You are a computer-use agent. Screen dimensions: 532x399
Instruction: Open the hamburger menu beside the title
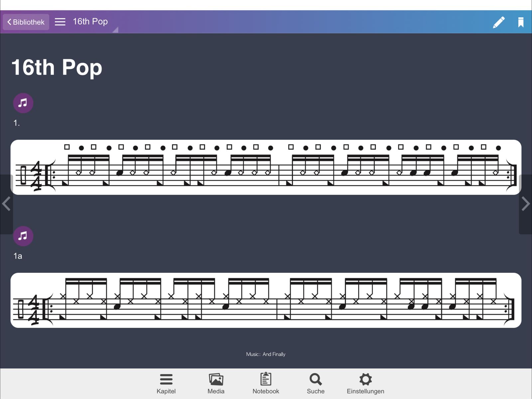pos(60,22)
